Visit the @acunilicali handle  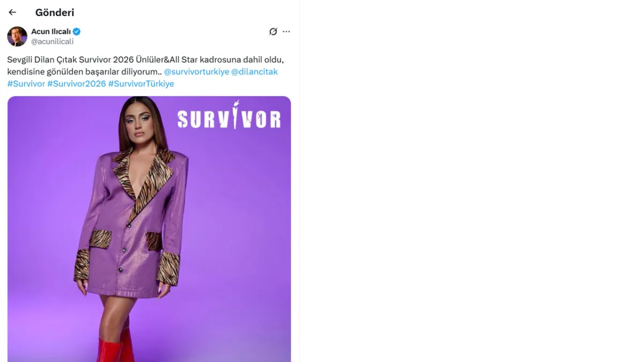tap(52, 41)
